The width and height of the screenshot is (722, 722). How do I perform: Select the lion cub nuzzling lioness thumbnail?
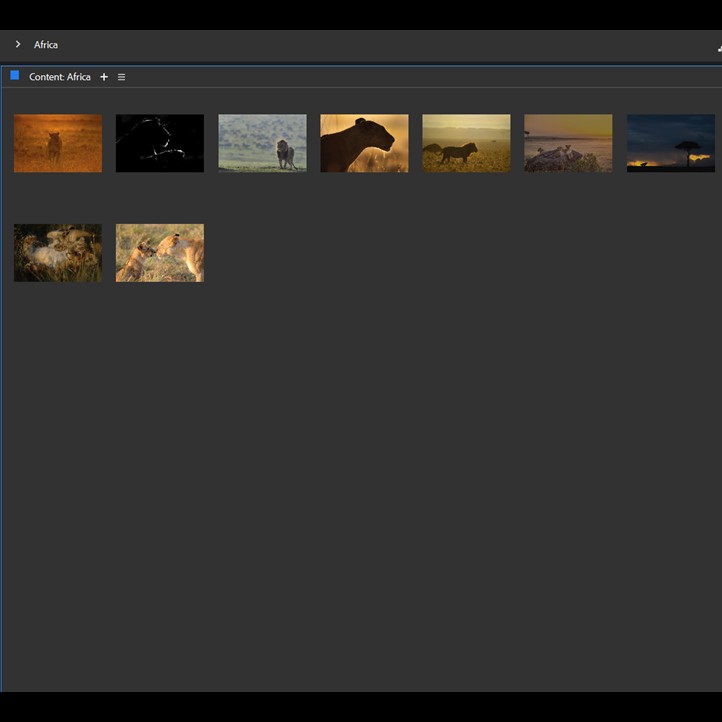point(160,253)
